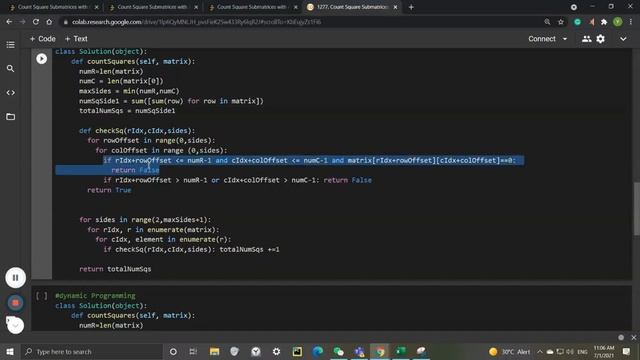The width and height of the screenshot is (640, 360).
Task: Run the first code cell
Action: pos(41,59)
